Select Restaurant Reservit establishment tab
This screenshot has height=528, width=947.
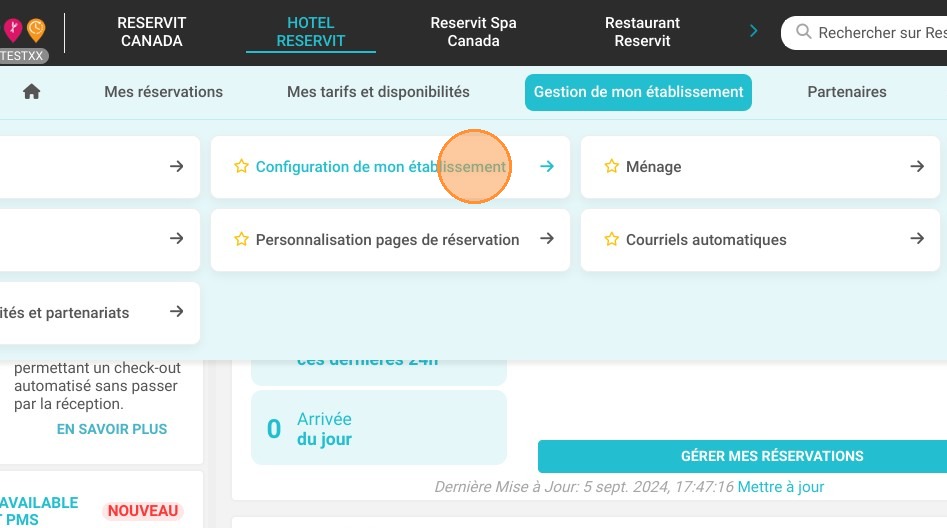point(642,32)
